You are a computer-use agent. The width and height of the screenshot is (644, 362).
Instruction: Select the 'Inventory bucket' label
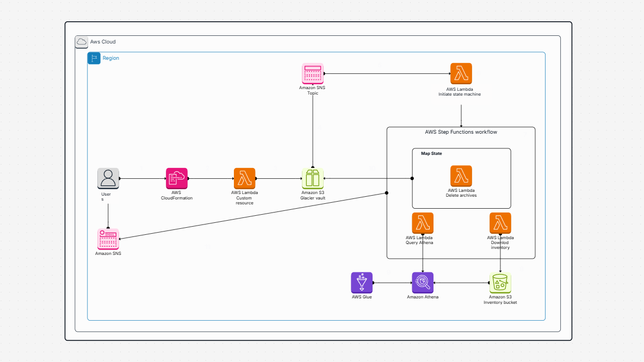click(500, 303)
